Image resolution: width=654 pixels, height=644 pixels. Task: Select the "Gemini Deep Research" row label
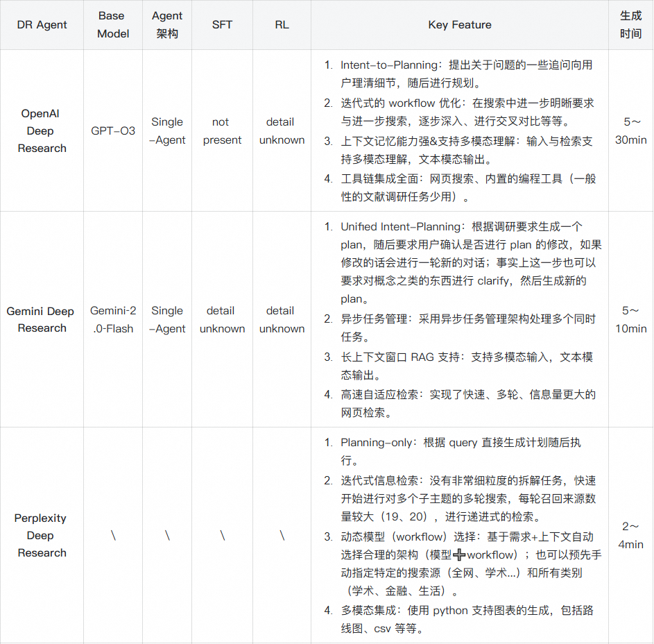point(41,320)
